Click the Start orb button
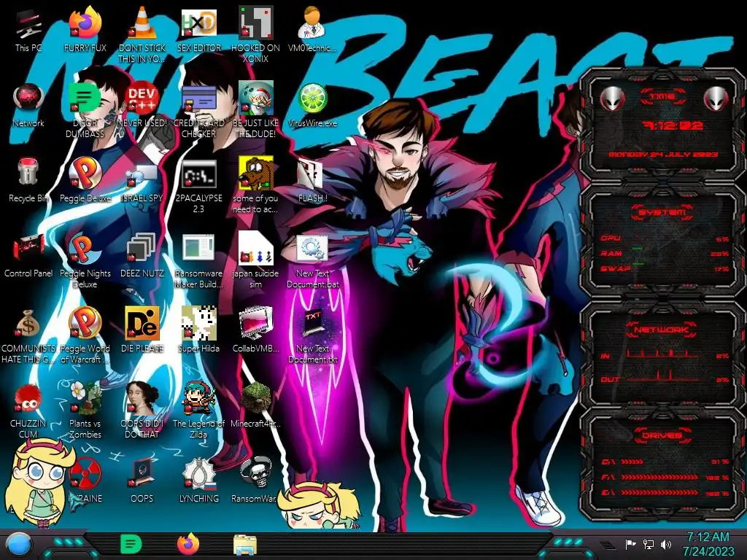 click(x=19, y=544)
